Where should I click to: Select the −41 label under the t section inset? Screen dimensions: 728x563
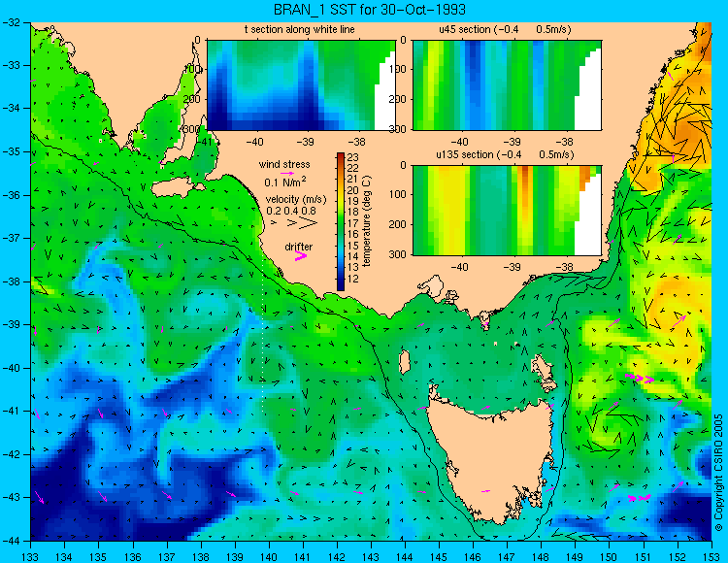point(202,142)
